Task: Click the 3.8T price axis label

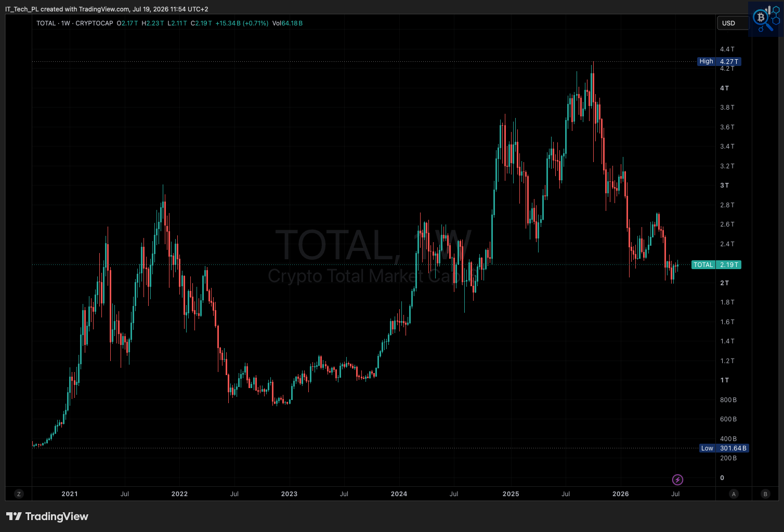Action: point(727,108)
